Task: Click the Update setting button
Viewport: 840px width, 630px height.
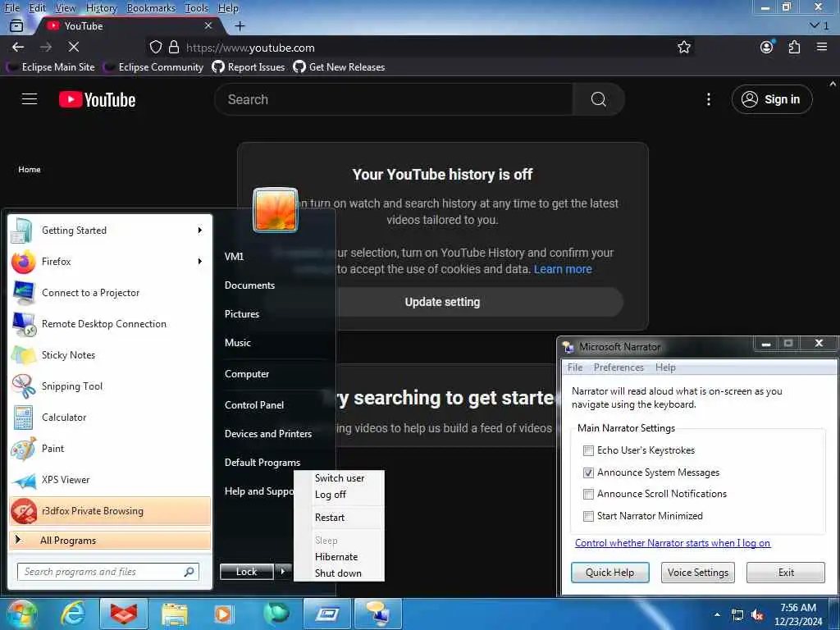Action: tap(442, 302)
